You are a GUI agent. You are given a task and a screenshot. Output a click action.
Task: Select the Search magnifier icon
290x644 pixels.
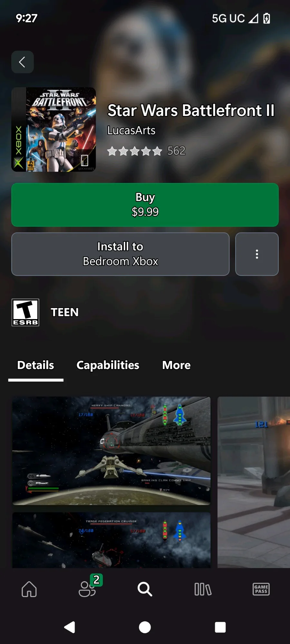(x=145, y=589)
